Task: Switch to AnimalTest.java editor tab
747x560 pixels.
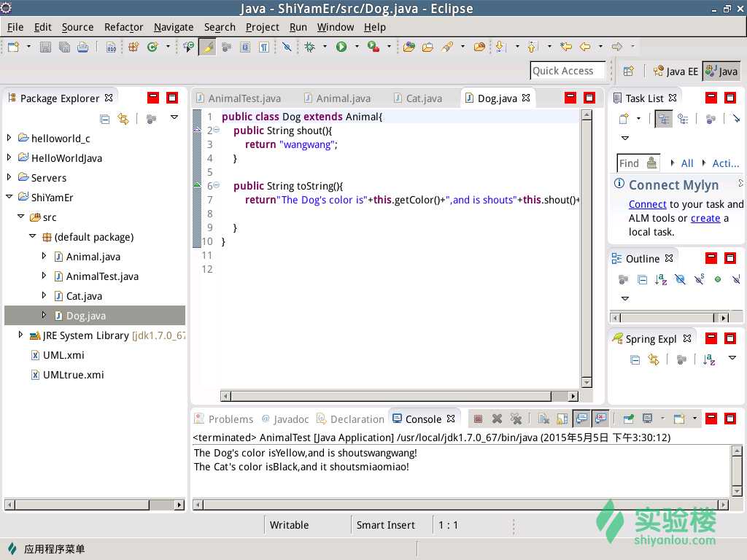Action: (239, 98)
